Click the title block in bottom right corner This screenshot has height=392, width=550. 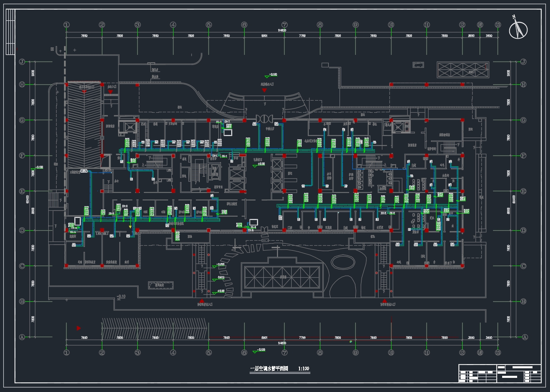pyautogui.click(x=499, y=373)
